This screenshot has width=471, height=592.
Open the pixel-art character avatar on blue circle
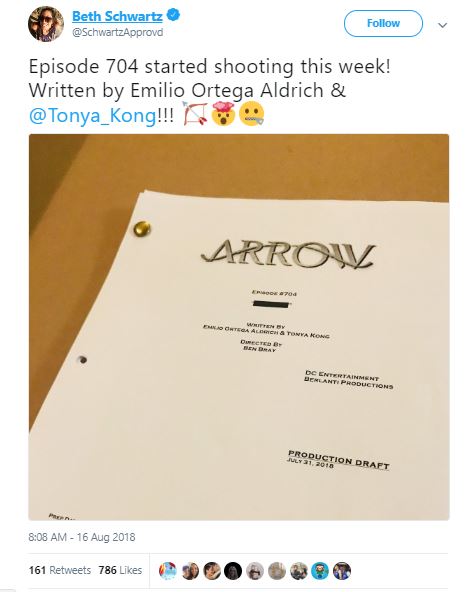click(x=320, y=571)
